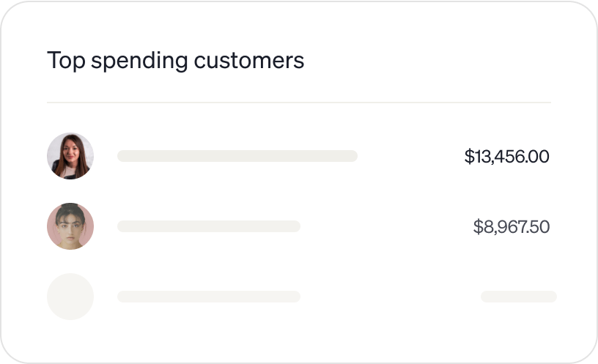The height and width of the screenshot is (364, 598).
Task: Select the short dark-haired person thumbnail
Action: point(70,226)
